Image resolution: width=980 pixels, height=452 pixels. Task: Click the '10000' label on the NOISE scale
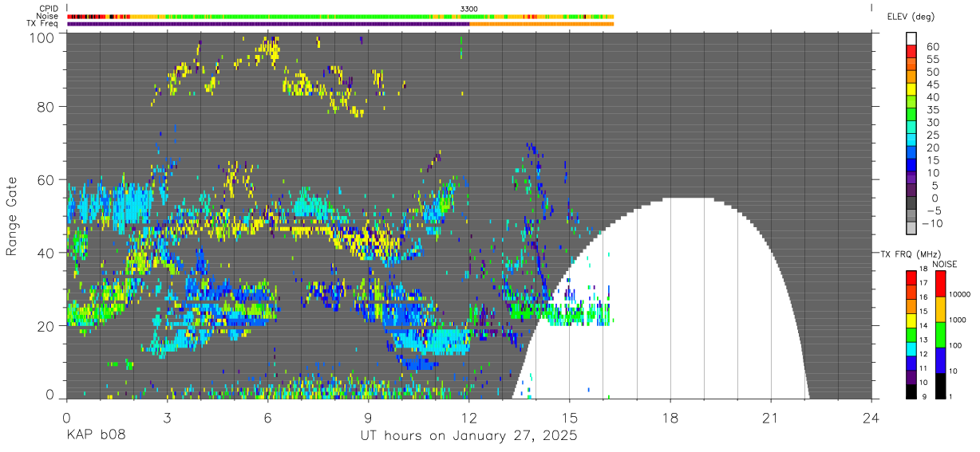(962, 295)
